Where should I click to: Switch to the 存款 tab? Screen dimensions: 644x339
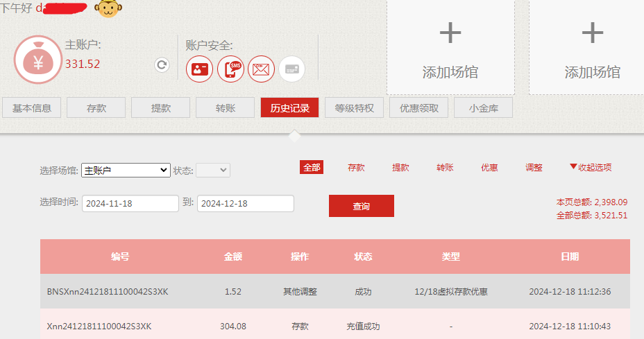[96, 108]
